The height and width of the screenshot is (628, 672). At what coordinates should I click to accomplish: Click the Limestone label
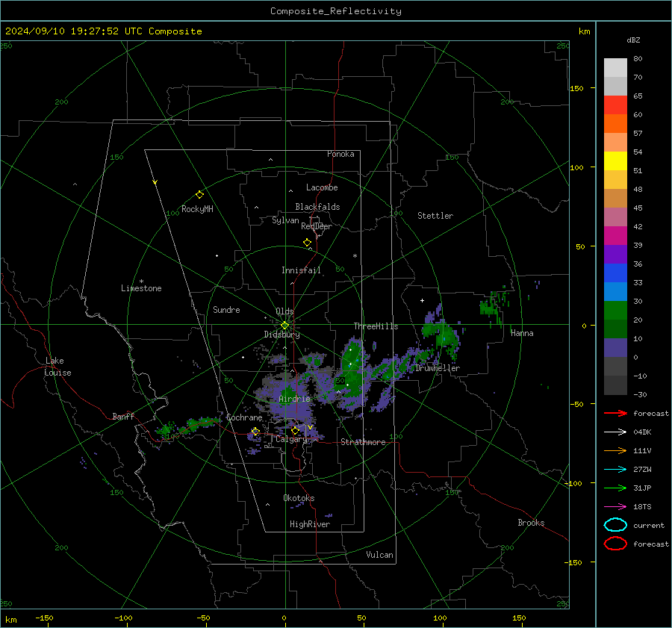(x=141, y=288)
